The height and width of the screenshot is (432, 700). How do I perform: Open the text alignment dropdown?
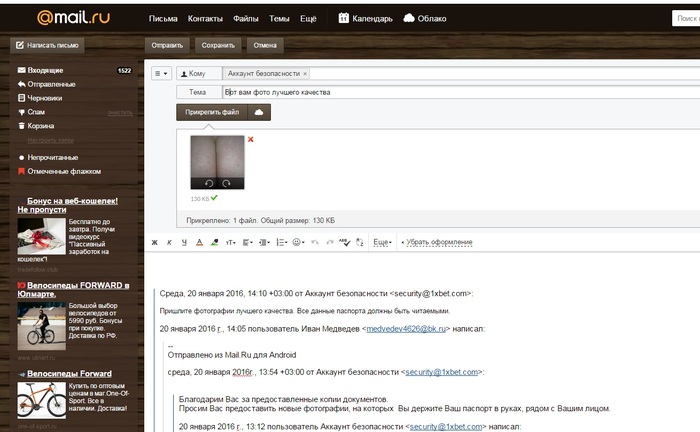247,242
